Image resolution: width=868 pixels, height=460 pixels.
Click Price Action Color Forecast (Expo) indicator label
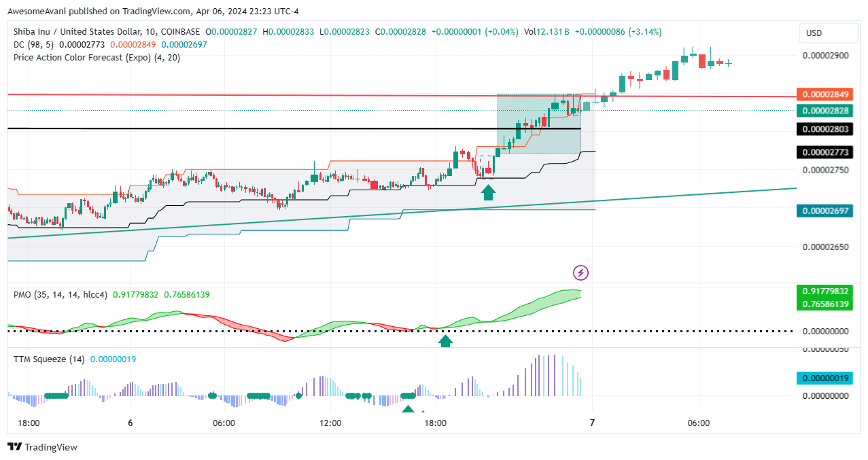97,57
